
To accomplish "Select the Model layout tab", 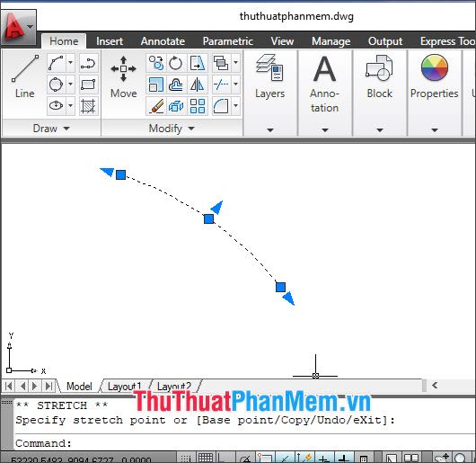I will click(x=79, y=387).
